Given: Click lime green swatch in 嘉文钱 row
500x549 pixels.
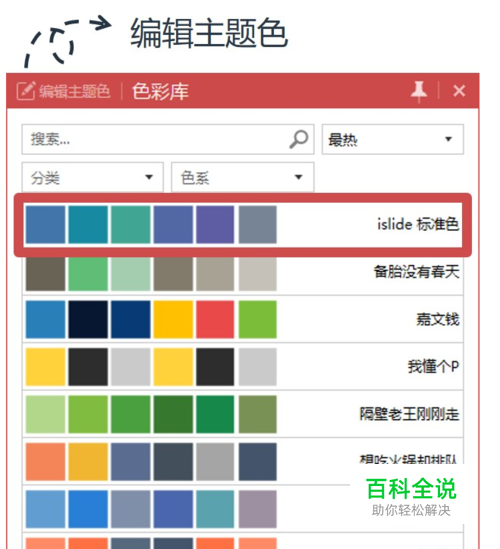Looking at the screenshot, I should [258, 319].
